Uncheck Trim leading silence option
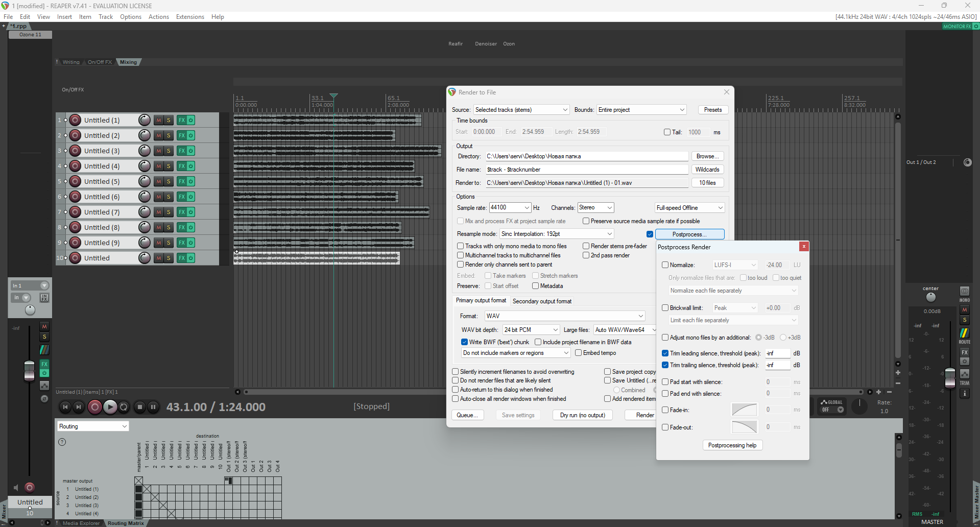Image resolution: width=980 pixels, height=527 pixels. 665,353
